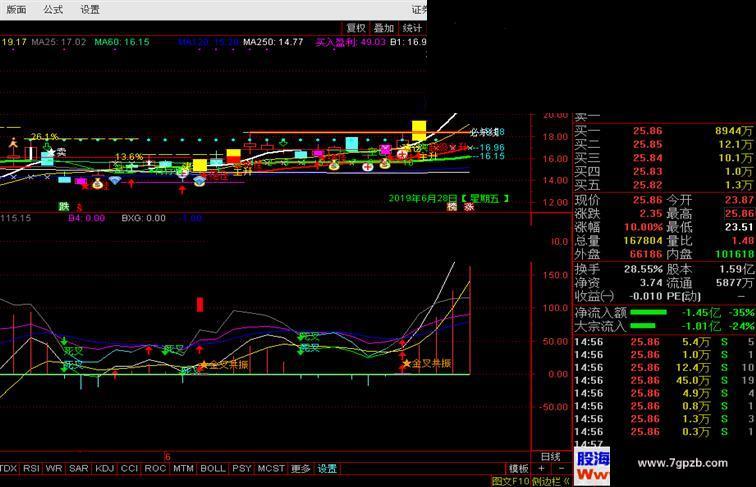Click the MA250: 14.77 indicator label

click(x=273, y=42)
